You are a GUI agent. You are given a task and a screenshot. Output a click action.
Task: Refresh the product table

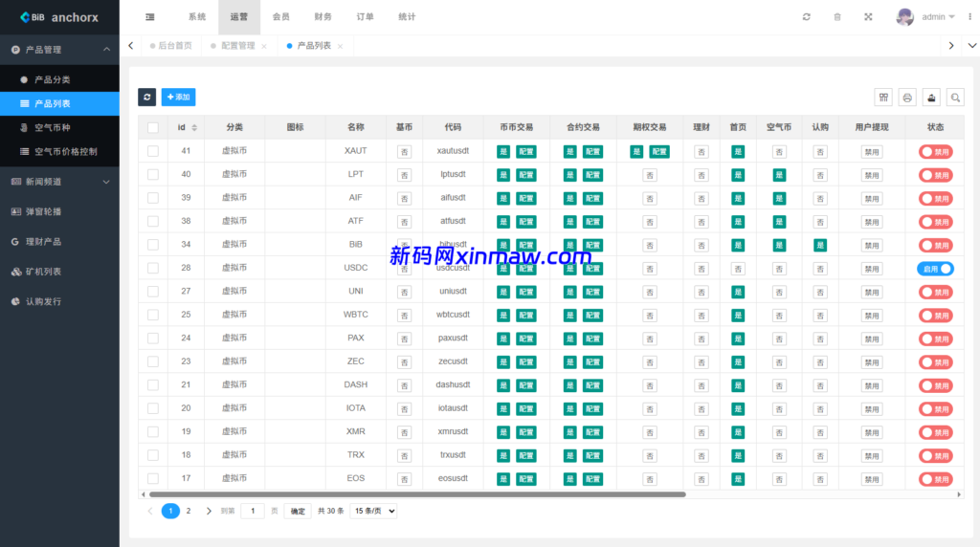(x=146, y=97)
